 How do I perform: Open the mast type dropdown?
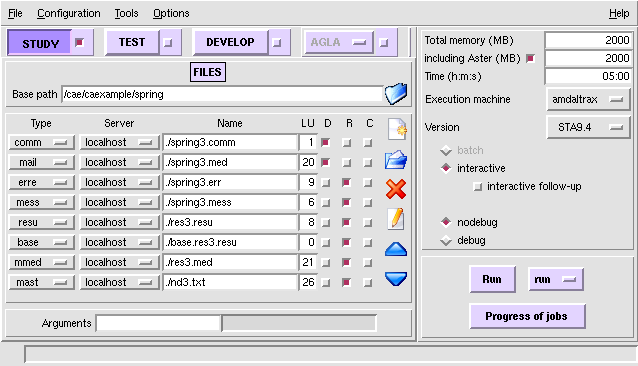pyautogui.click(x=42, y=282)
